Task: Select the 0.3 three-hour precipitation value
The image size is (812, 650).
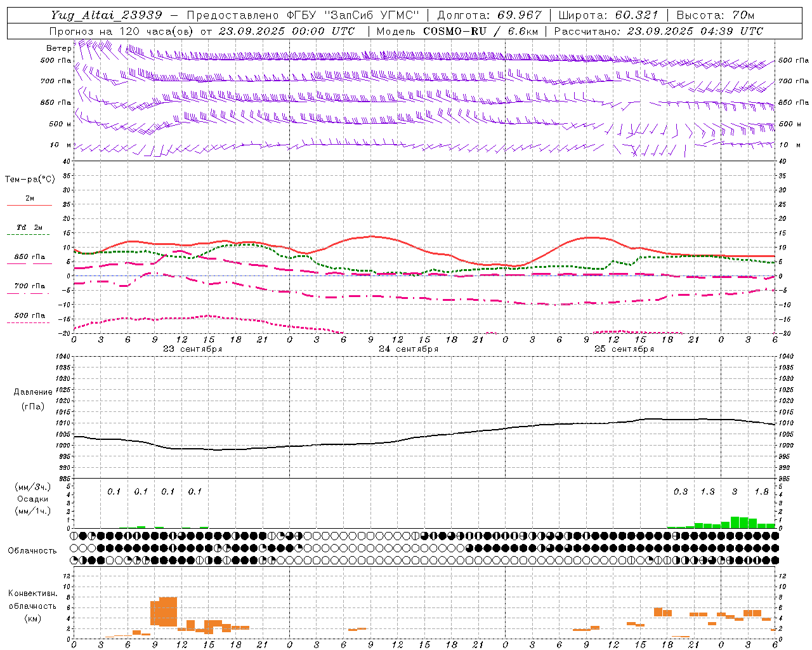Action: click(681, 492)
